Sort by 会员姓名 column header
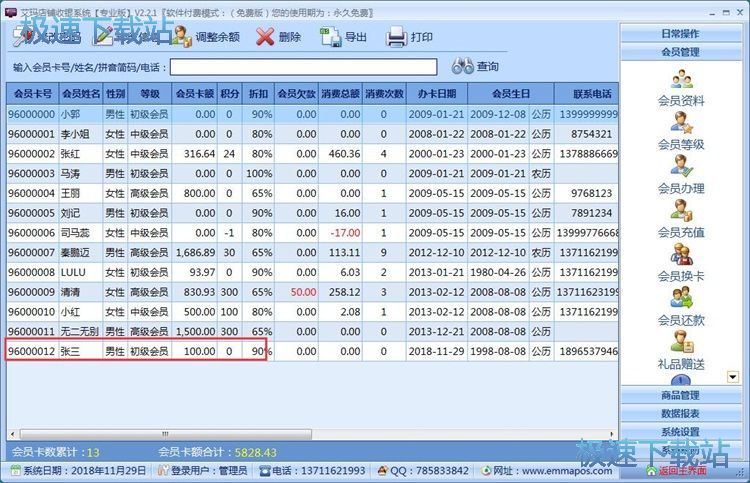This screenshot has width=750, height=483. [x=81, y=94]
